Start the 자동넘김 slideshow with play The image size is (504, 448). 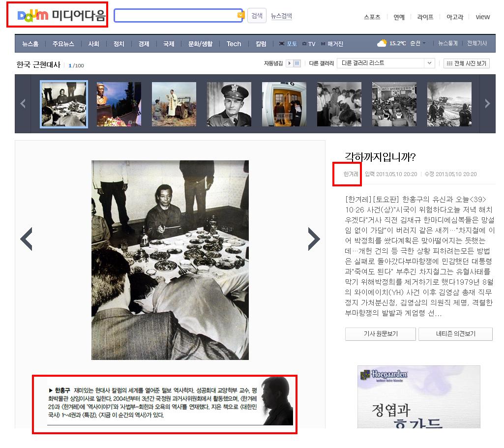[x=289, y=63]
